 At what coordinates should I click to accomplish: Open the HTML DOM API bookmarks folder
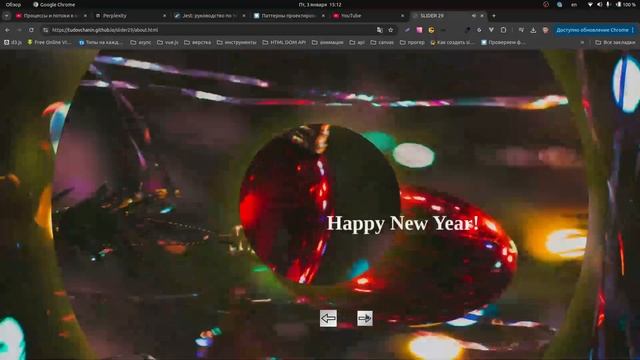(284, 42)
